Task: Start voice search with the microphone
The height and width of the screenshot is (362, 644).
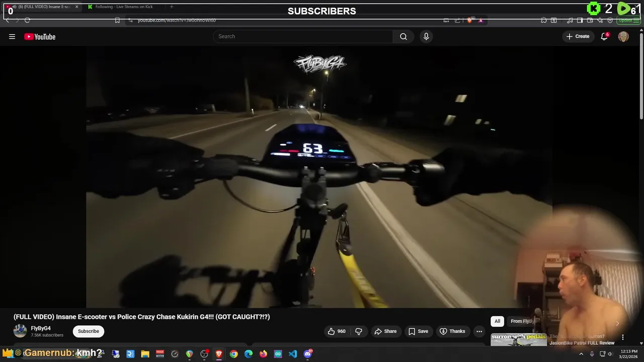Action: [426, 36]
